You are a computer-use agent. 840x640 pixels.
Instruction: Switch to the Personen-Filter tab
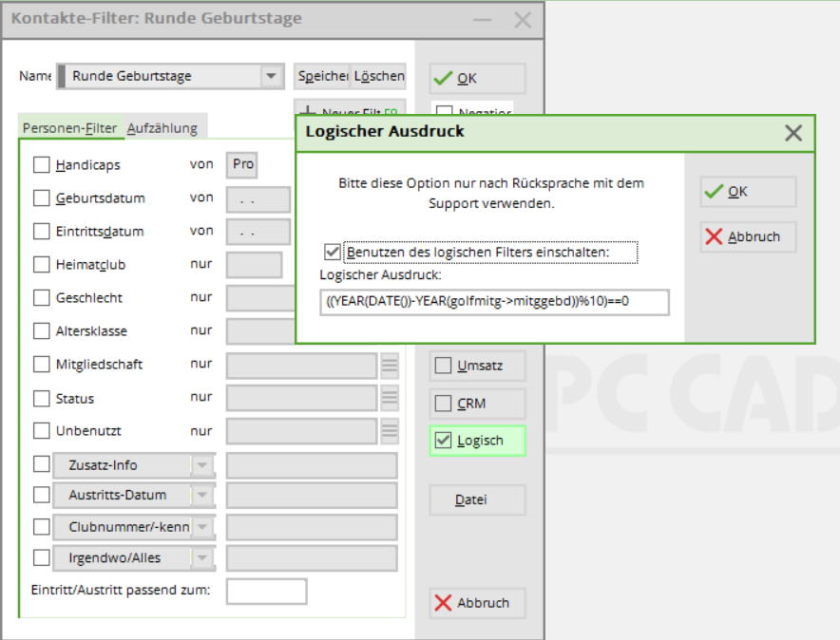click(x=69, y=128)
